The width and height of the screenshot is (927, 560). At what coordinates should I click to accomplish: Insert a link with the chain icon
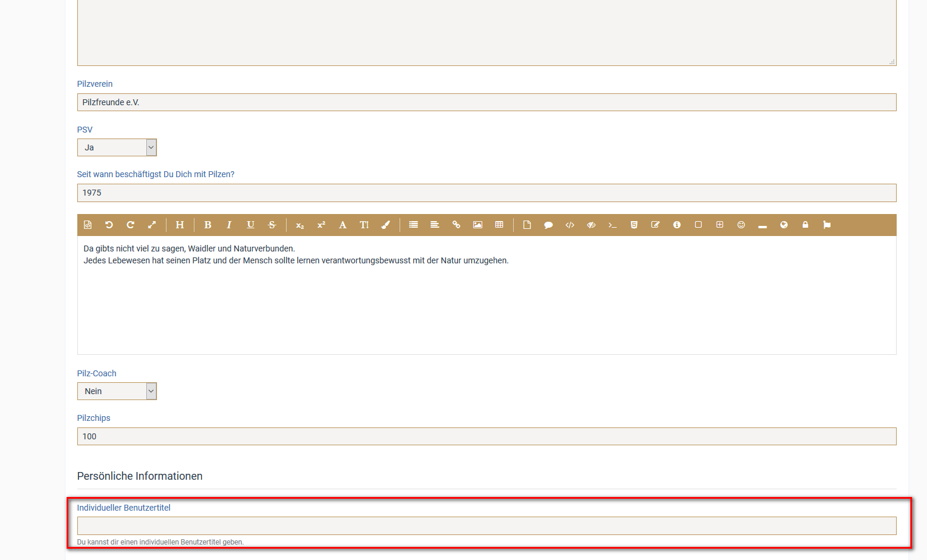pyautogui.click(x=456, y=225)
